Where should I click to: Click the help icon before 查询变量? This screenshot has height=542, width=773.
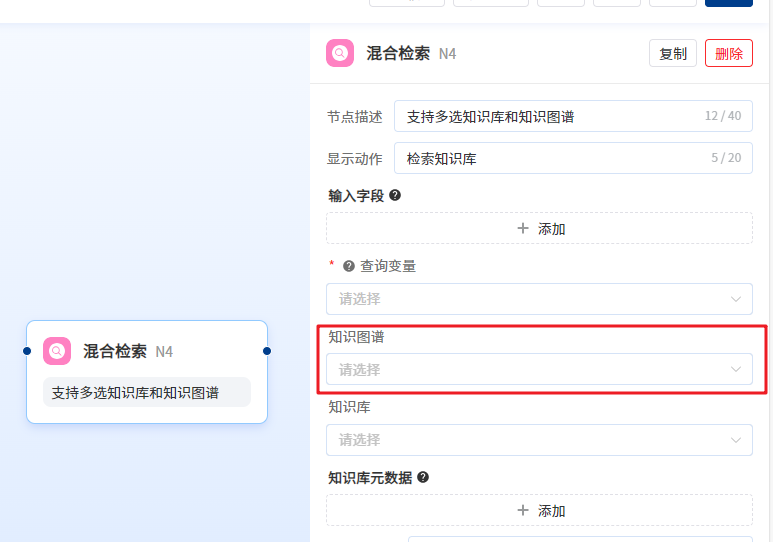tap(349, 266)
